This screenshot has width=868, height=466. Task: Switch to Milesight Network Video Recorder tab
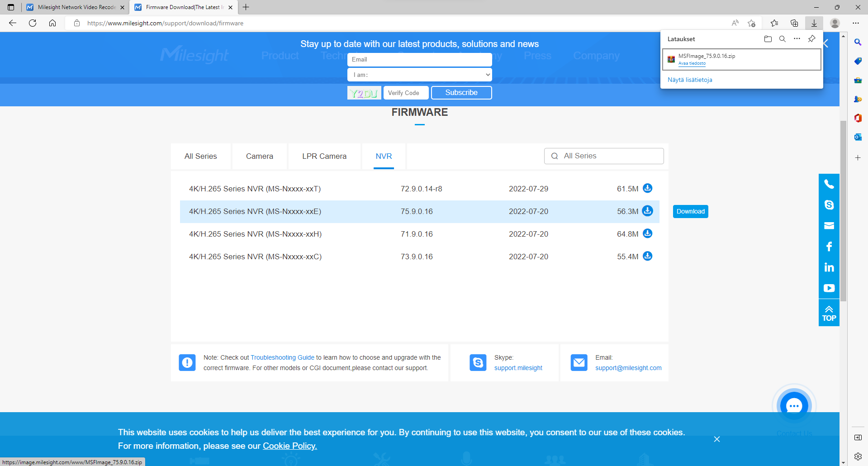point(76,7)
